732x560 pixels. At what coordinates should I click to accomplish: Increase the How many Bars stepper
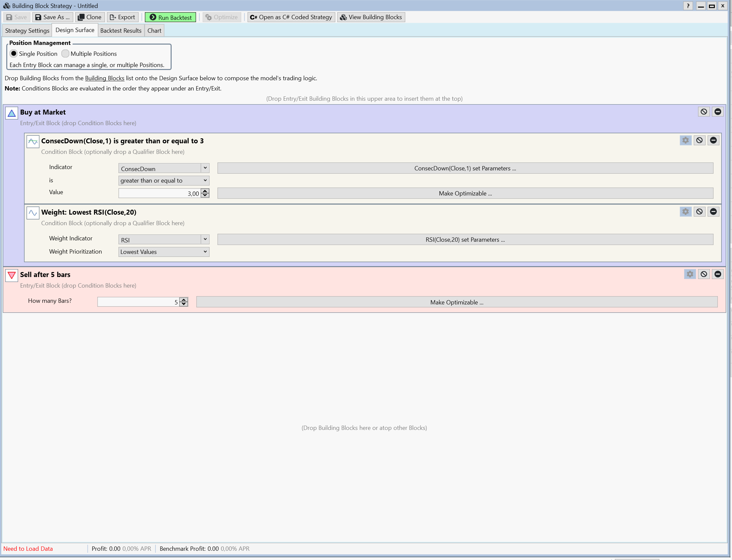tap(183, 300)
